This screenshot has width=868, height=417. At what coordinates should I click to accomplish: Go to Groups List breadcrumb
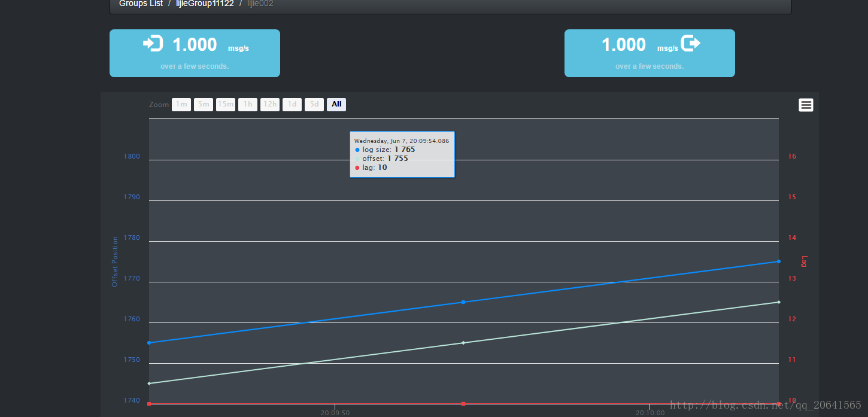click(141, 4)
